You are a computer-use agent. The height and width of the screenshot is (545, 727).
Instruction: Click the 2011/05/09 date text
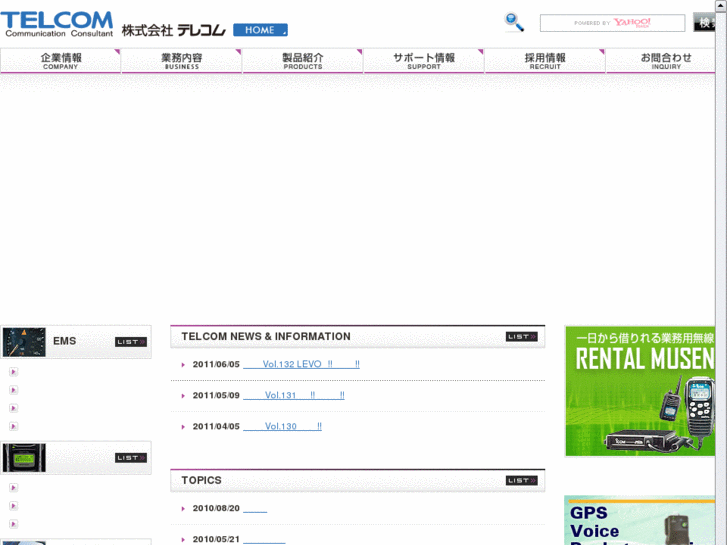pos(216,396)
